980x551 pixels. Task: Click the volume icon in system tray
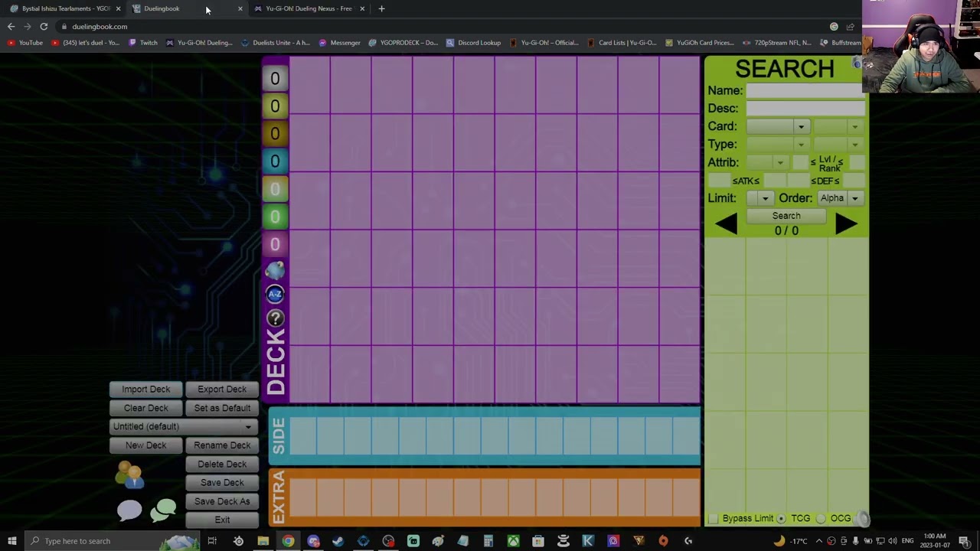(x=893, y=541)
